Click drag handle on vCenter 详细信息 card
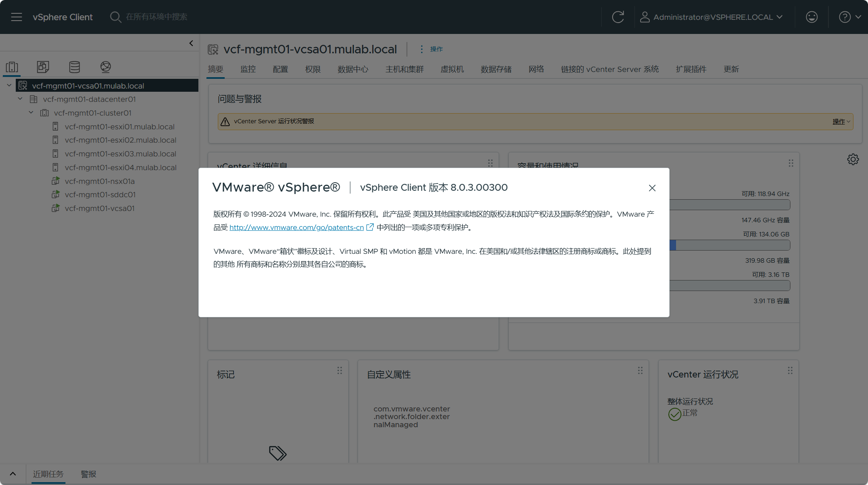 pyautogui.click(x=490, y=163)
